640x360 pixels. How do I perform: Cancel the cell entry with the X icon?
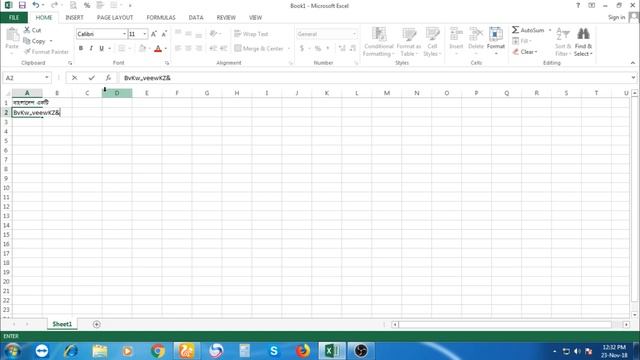(x=74, y=78)
